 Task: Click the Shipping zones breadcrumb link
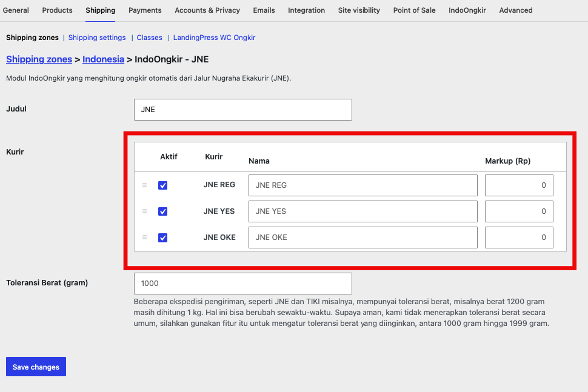pos(39,59)
